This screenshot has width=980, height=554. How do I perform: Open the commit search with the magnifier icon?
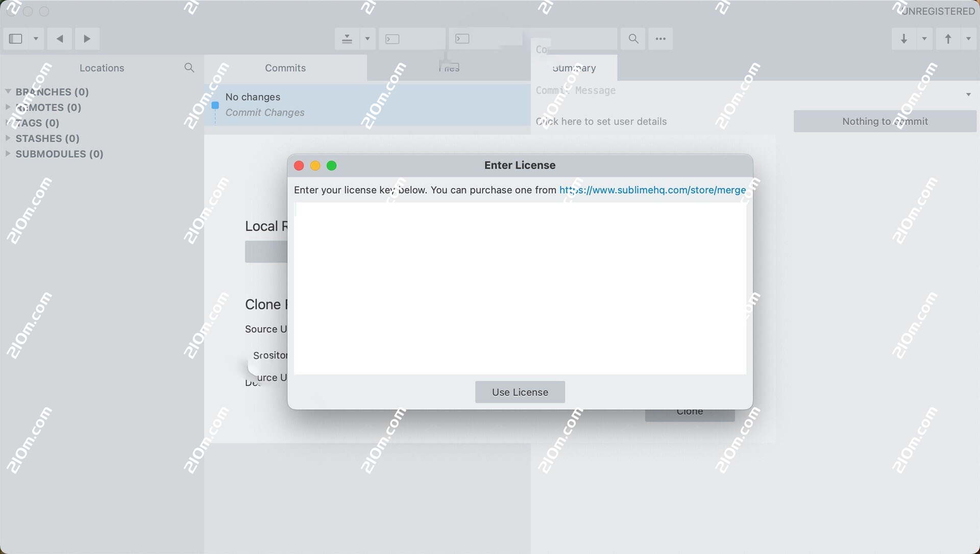(633, 38)
